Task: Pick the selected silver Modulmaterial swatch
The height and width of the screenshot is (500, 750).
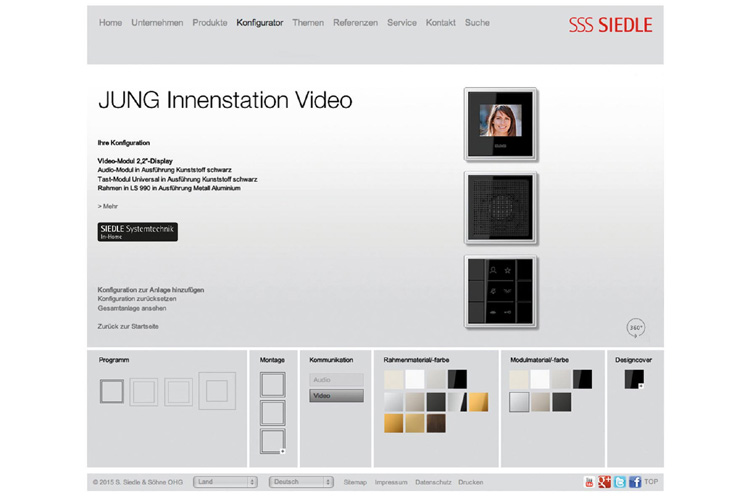Action: (519, 402)
